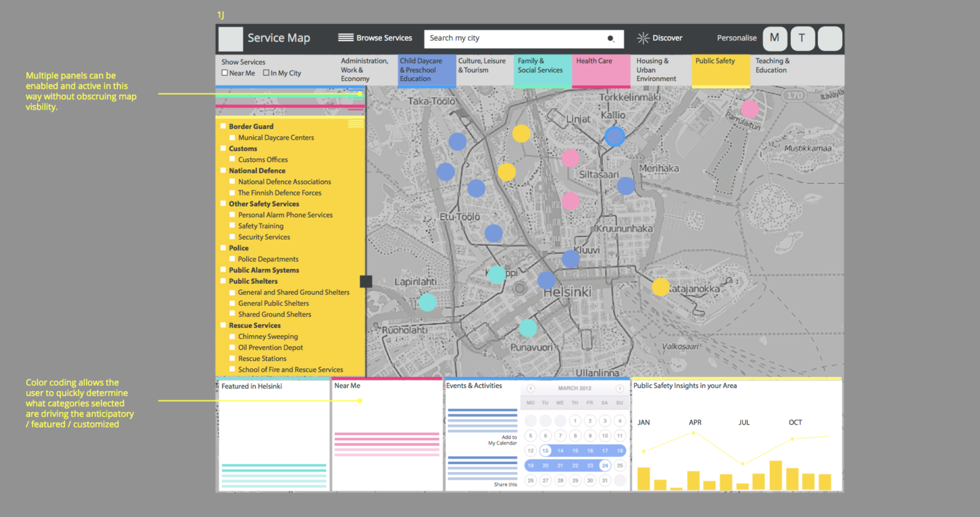
Task: Select the APR data point on insights chart
Action: click(x=693, y=433)
